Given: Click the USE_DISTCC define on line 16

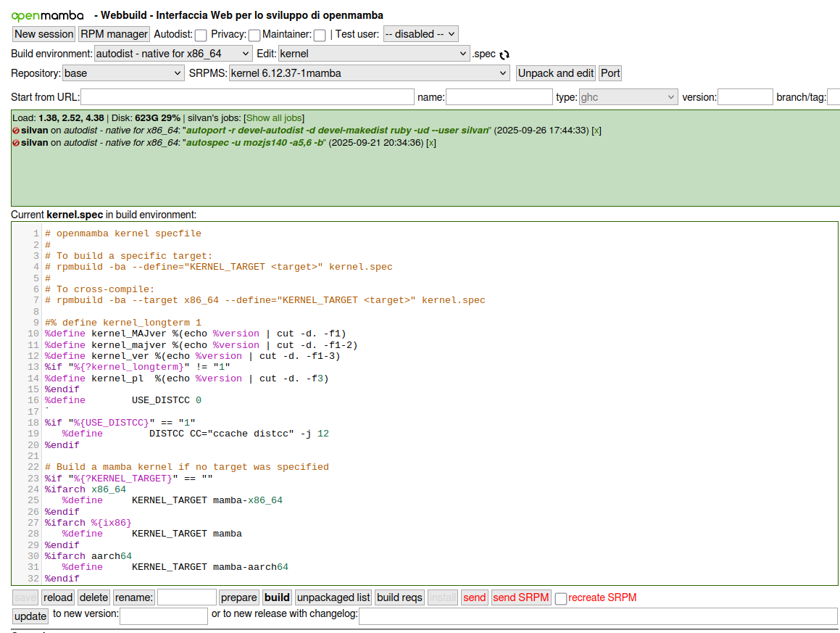Looking at the screenshot, I should pos(123,400).
